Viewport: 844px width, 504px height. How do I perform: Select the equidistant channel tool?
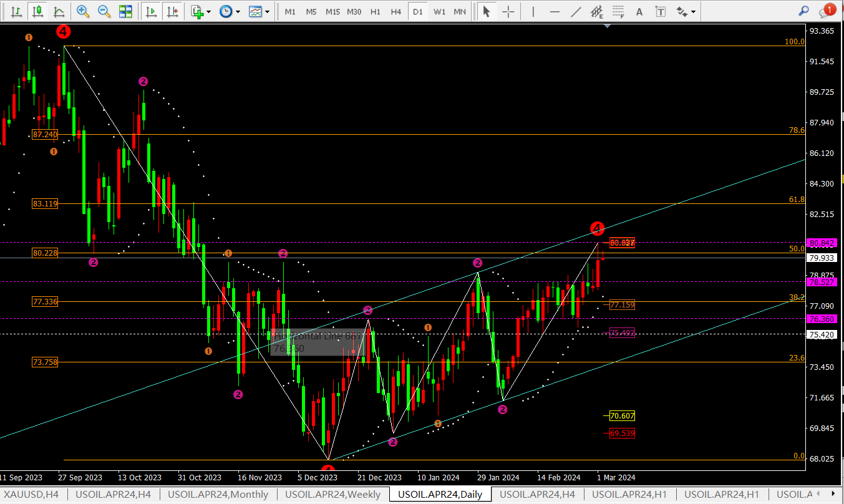click(597, 11)
